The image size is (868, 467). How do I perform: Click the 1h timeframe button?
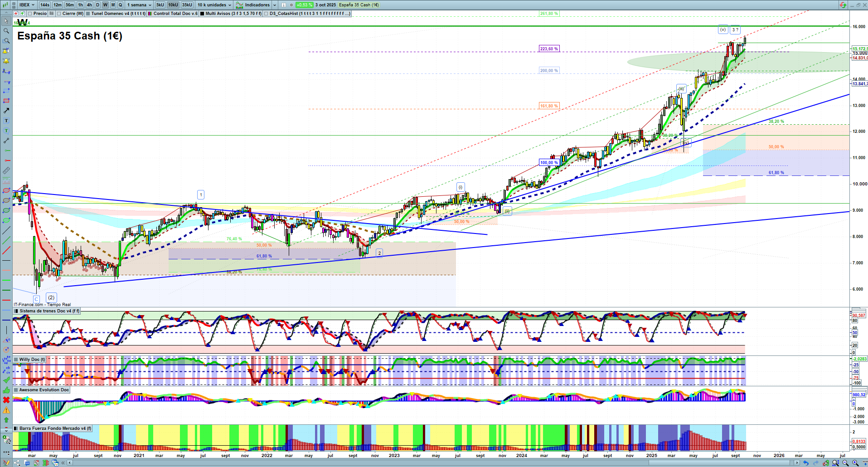tap(81, 5)
